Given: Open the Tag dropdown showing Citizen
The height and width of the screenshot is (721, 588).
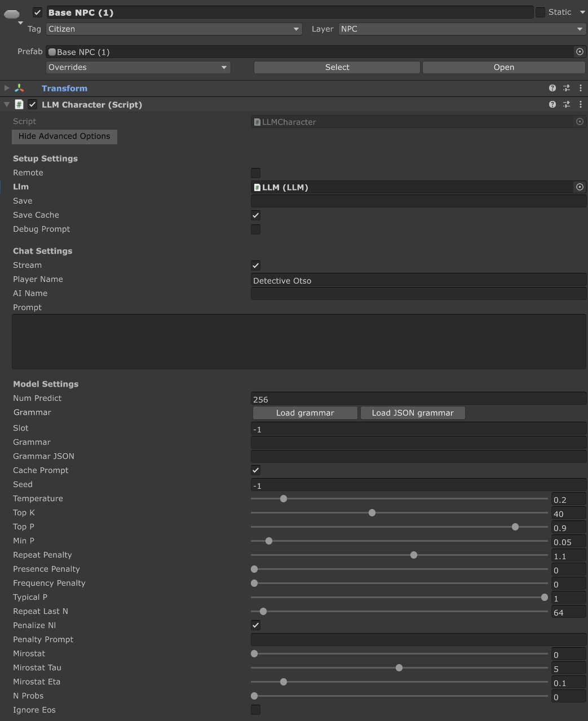Looking at the screenshot, I should coord(174,29).
